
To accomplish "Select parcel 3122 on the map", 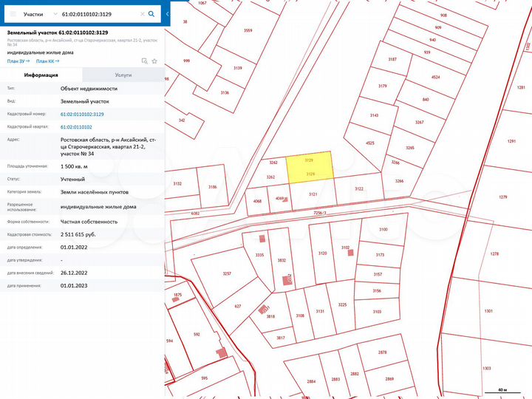I will pyautogui.click(x=359, y=188).
